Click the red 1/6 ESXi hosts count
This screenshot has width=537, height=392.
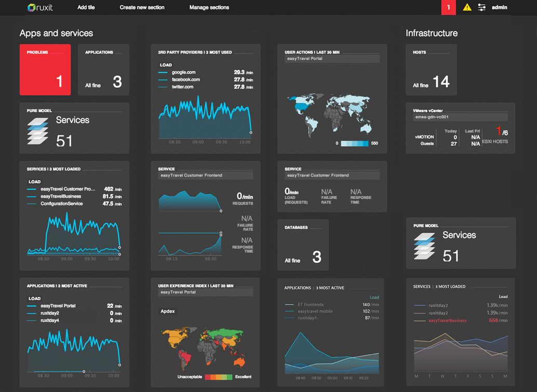click(x=502, y=131)
